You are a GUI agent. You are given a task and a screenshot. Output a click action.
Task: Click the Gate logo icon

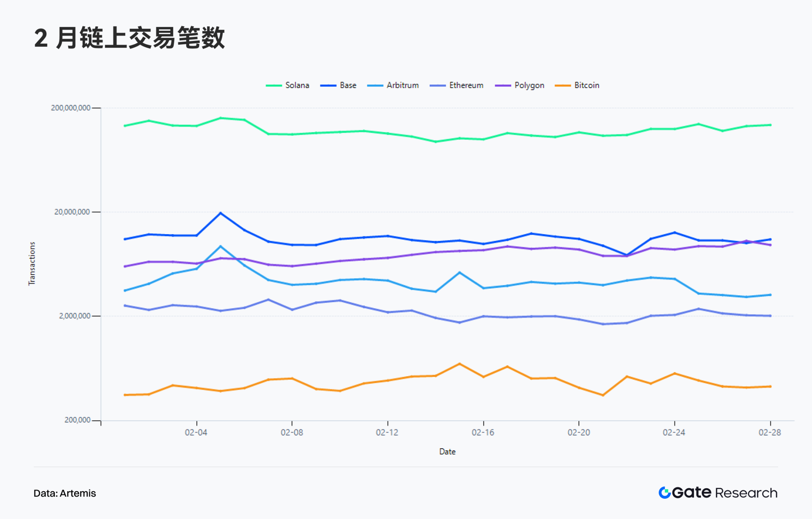[664, 493]
